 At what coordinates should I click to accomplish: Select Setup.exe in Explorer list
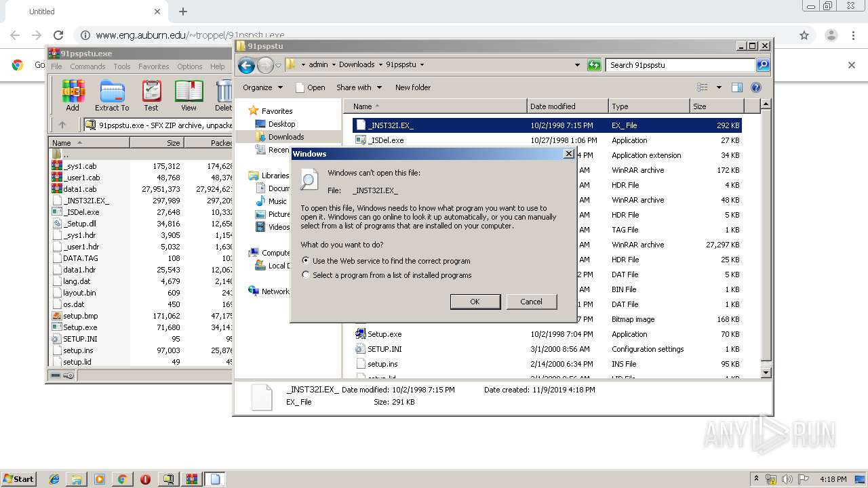(x=384, y=334)
